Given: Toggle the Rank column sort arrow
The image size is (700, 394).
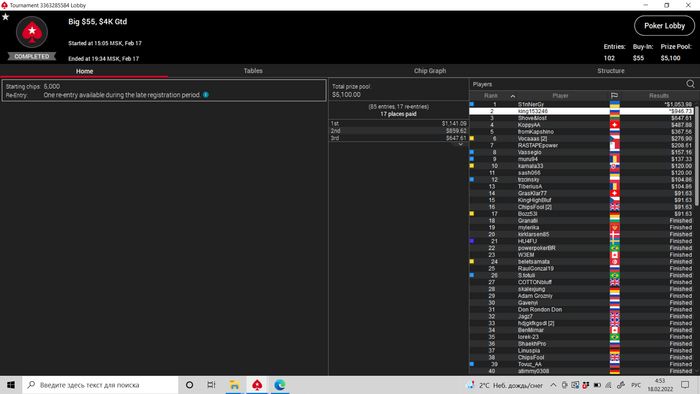Looking at the screenshot, I should [512, 96].
